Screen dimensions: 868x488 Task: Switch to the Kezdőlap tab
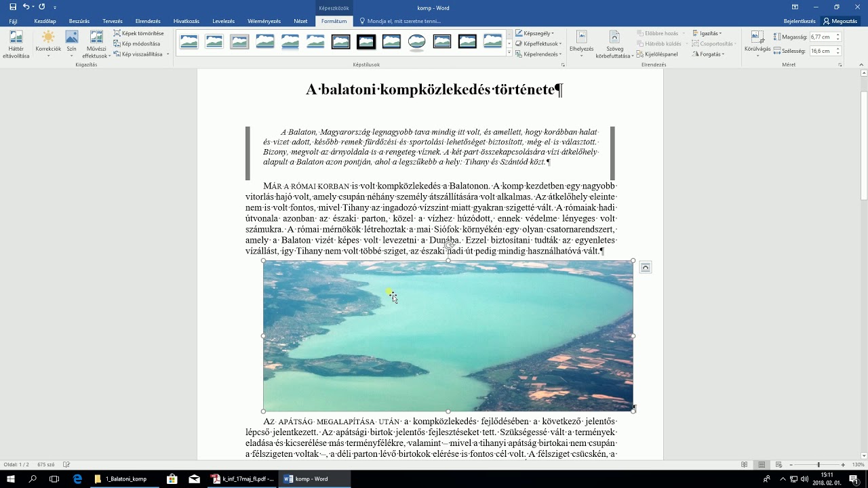point(45,21)
